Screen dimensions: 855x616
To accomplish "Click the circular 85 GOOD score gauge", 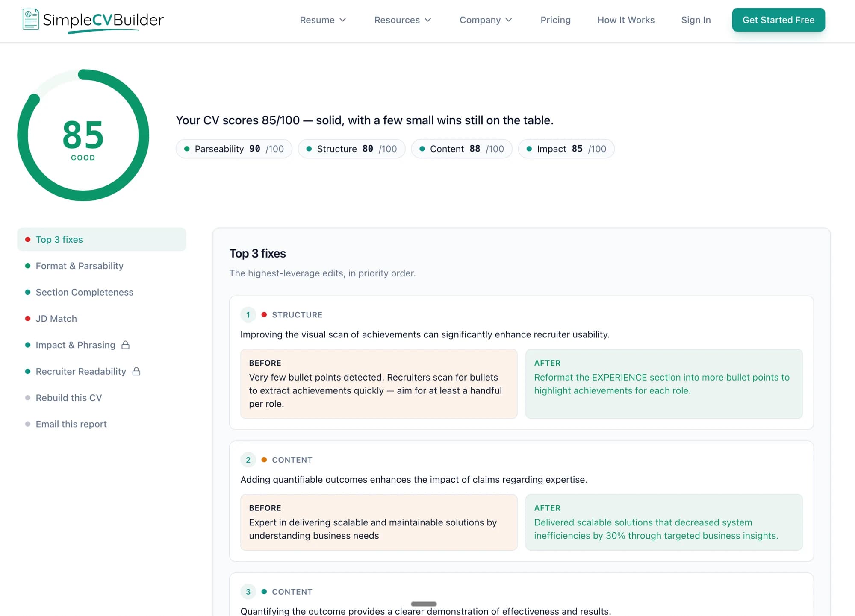I will pos(83,135).
